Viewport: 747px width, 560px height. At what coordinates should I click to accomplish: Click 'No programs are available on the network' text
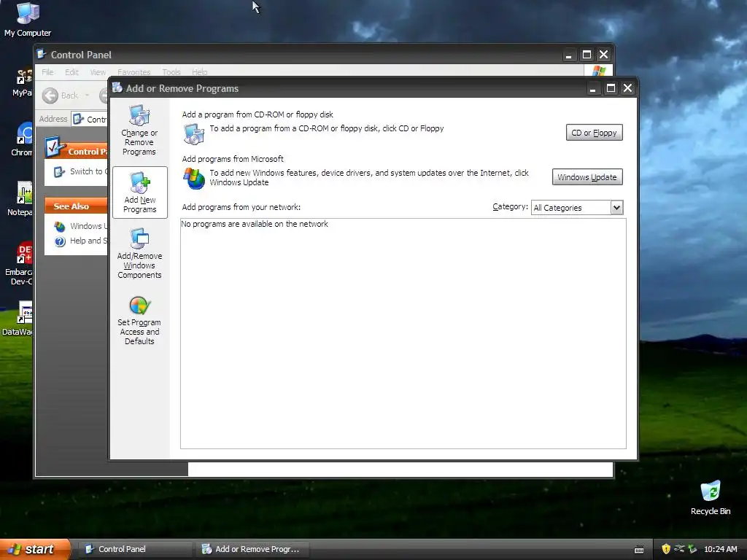(255, 224)
